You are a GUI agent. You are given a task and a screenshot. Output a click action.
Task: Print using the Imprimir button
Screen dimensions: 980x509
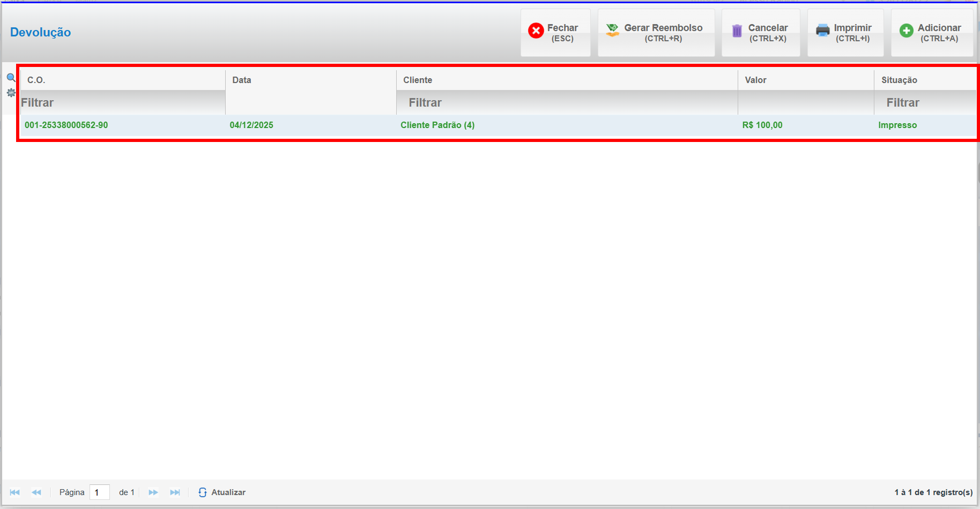click(x=845, y=33)
